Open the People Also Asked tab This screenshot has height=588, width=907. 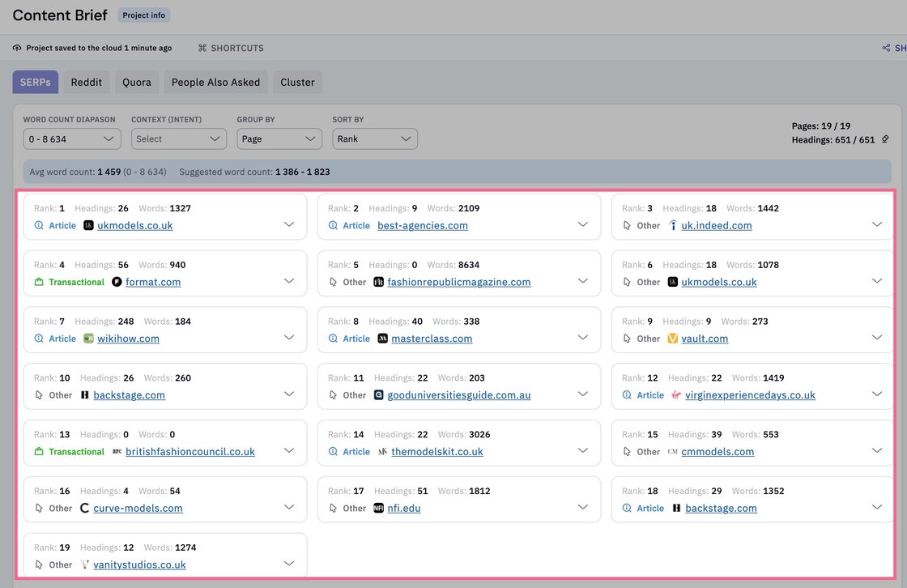(215, 82)
